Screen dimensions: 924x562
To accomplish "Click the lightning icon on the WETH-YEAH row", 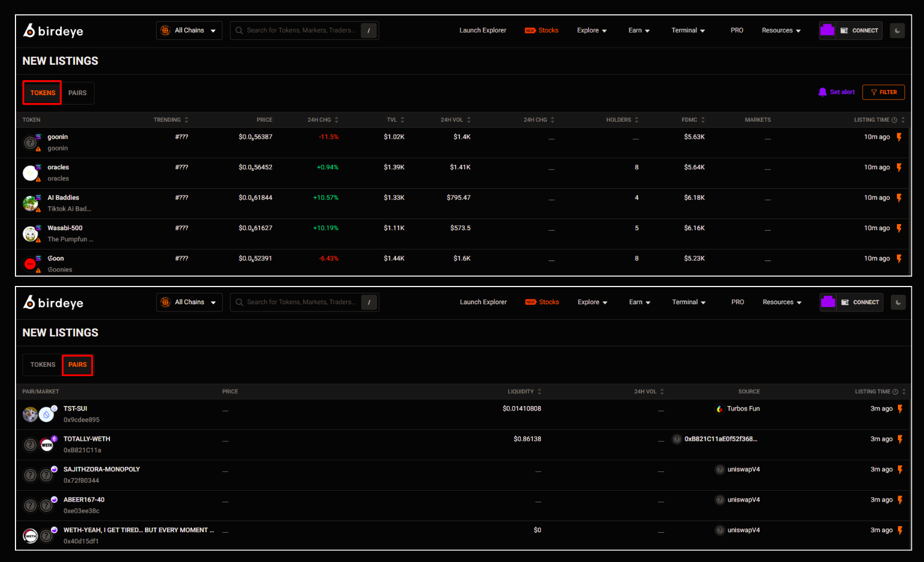I will 900,530.
